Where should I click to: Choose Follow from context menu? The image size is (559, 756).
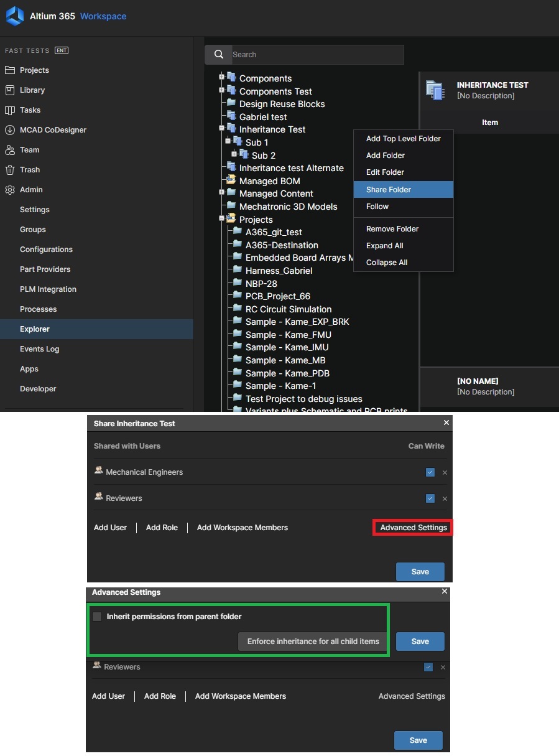point(404,207)
